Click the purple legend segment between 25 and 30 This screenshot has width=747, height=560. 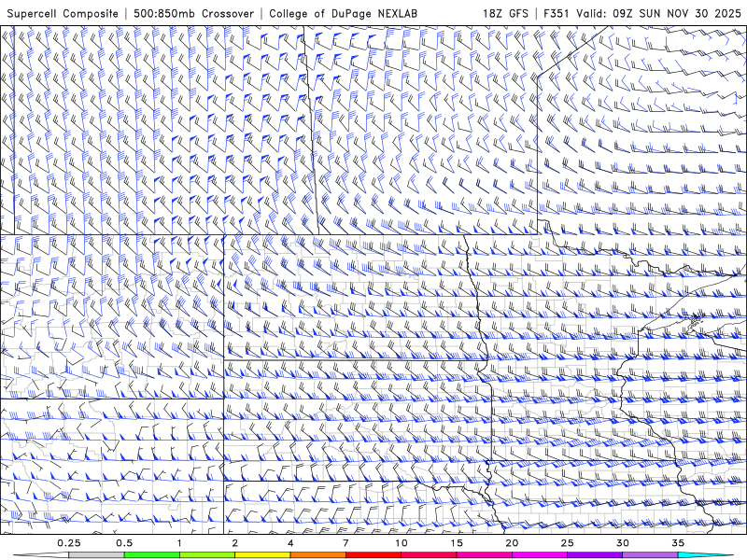pyautogui.click(x=595, y=555)
